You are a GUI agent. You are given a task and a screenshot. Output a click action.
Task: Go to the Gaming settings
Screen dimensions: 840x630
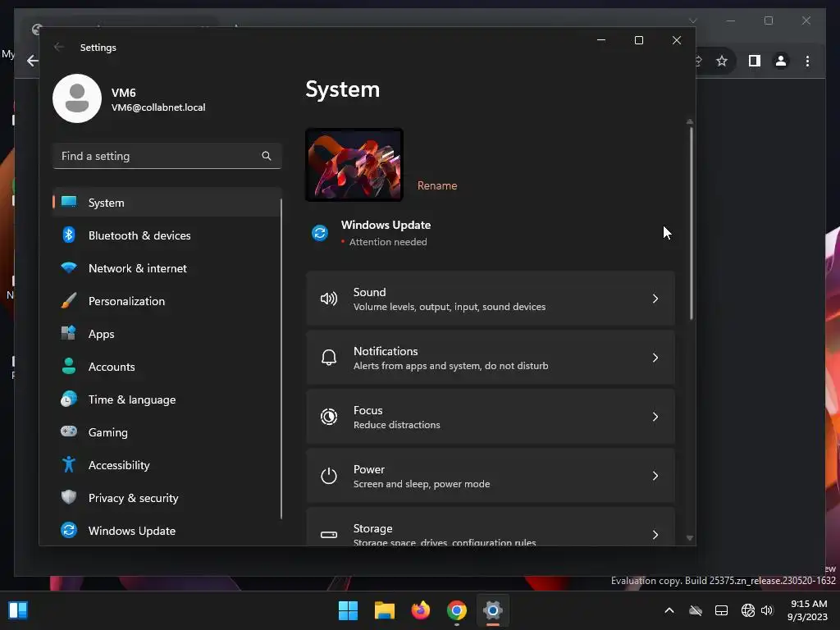(167, 431)
